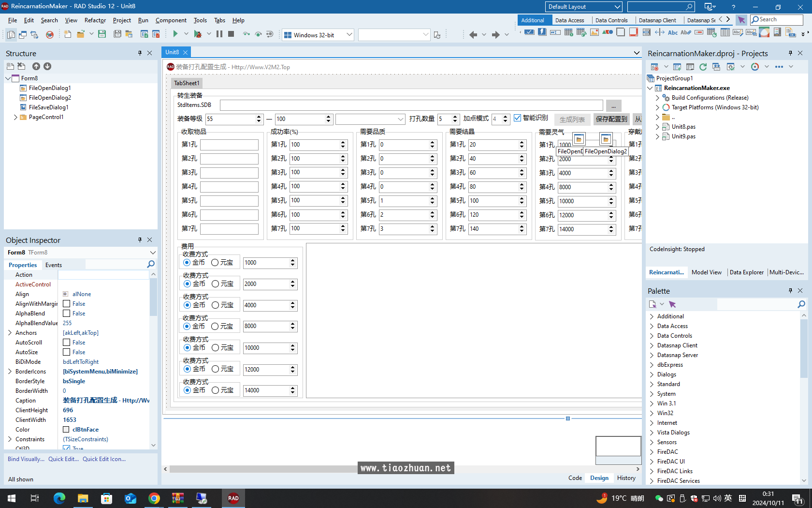Click the 保存配置到 button

pyautogui.click(x=611, y=119)
